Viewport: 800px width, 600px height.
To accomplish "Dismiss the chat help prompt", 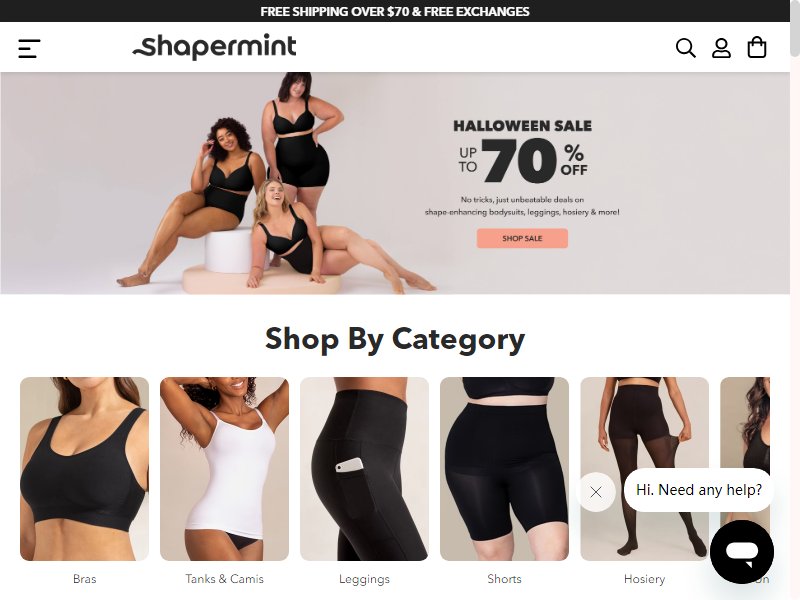I will [595, 492].
